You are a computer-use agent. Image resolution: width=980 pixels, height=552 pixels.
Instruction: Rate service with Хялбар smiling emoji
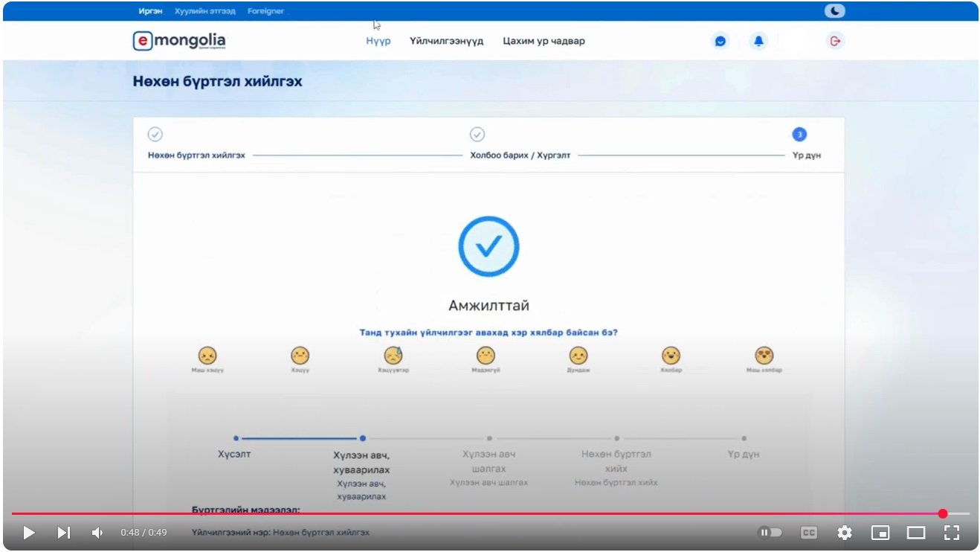(671, 355)
